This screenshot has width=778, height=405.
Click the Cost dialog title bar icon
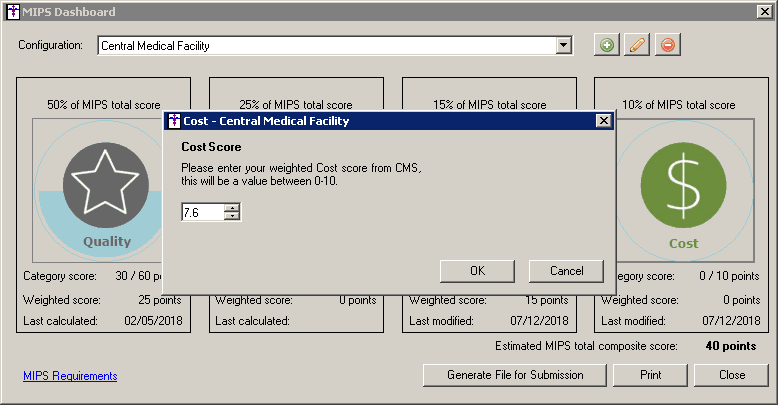[x=173, y=121]
